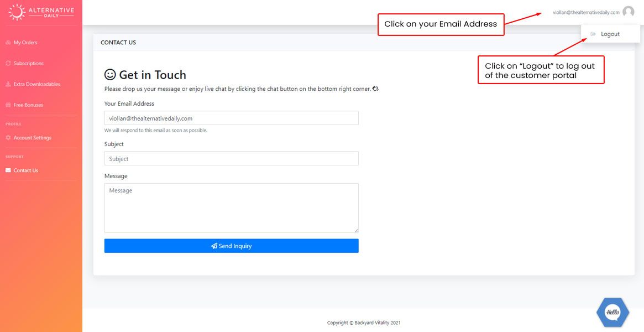The width and height of the screenshot is (644, 332).
Task: Open the Free Bonuses section
Action: (28, 105)
